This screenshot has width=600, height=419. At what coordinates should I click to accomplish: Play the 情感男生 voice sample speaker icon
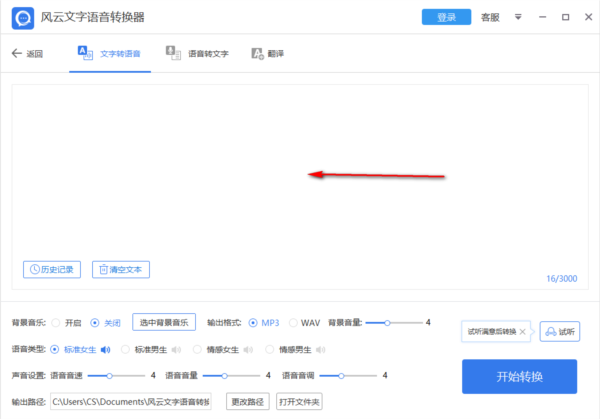(x=319, y=350)
